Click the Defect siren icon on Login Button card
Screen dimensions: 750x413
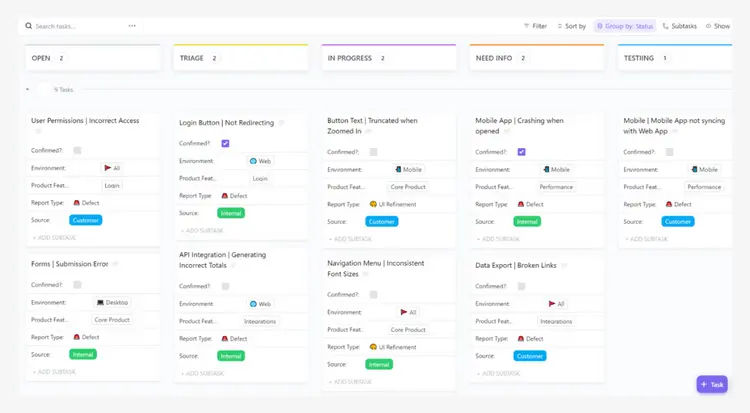coord(224,196)
